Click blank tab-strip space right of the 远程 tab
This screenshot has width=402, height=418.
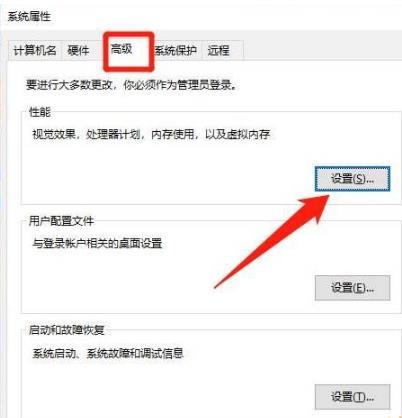coord(322,51)
